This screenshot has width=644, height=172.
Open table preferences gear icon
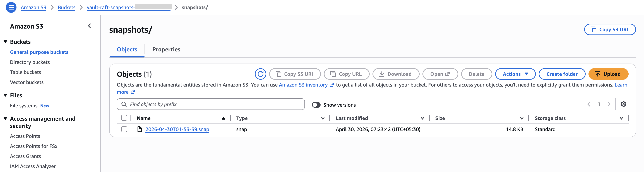[623, 104]
